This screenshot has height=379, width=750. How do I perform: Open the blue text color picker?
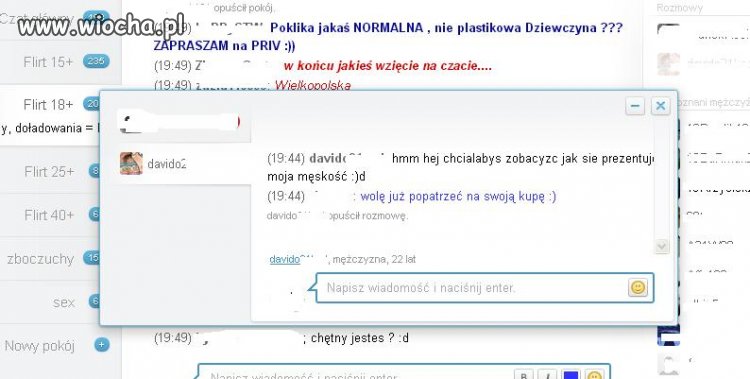(x=571, y=374)
